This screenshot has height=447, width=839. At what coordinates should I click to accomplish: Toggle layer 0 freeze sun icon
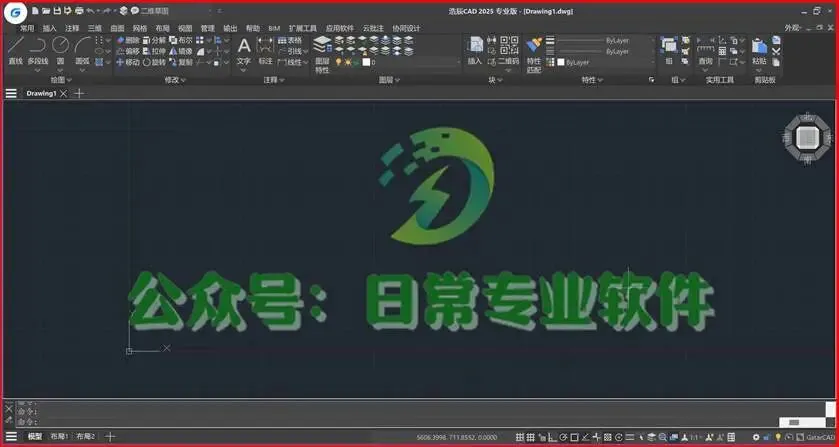point(348,63)
